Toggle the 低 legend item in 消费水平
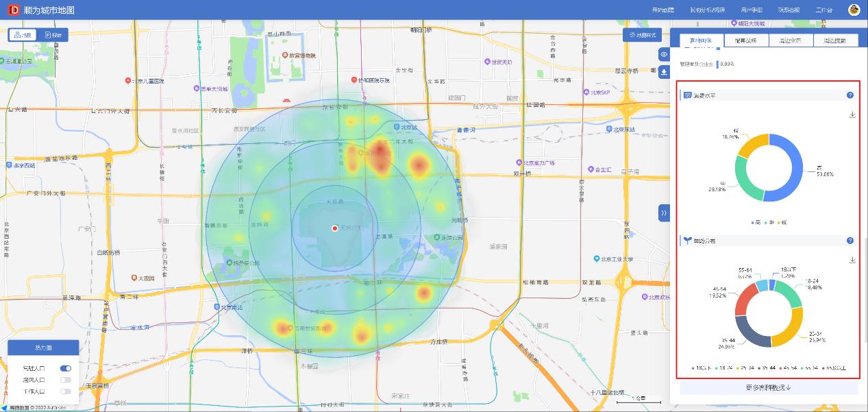The image size is (868, 412). (x=782, y=223)
